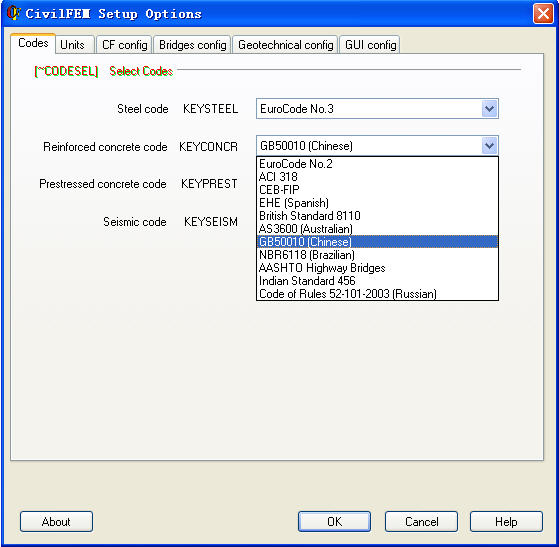Click the Steel code label
This screenshot has width=559, height=547.
point(143,109)
